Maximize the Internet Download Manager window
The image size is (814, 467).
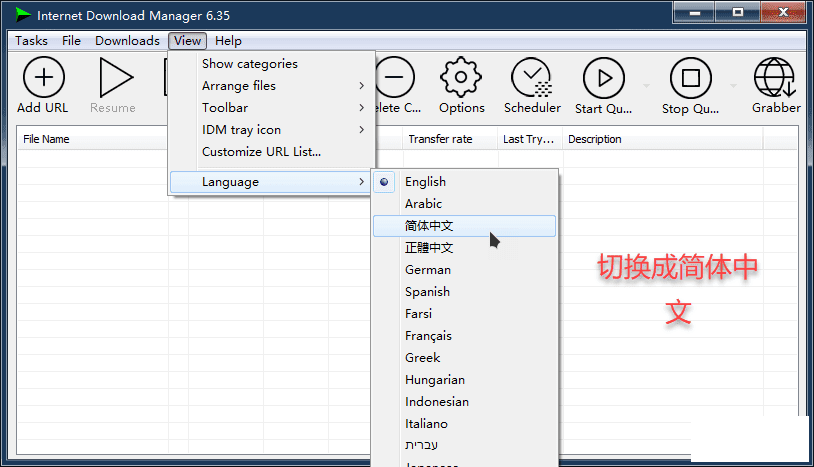tap(738, 12)
